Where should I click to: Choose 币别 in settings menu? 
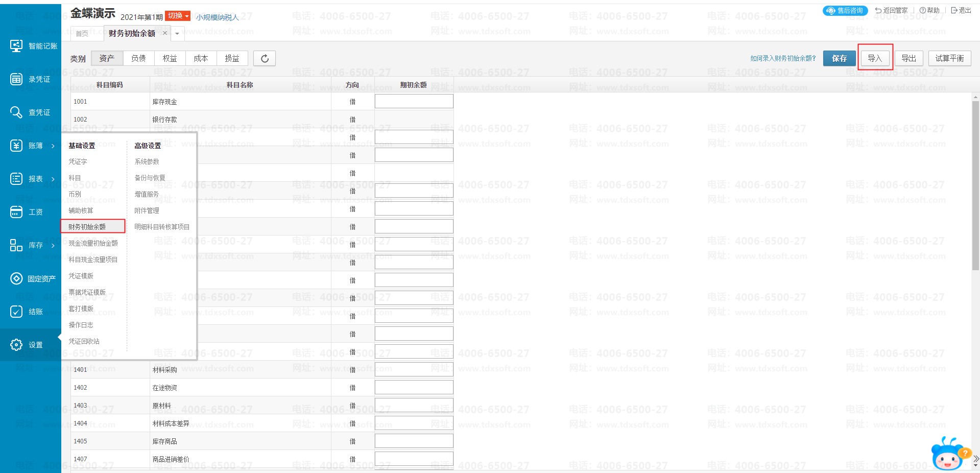pyautogui.click(x=75, y=194)
